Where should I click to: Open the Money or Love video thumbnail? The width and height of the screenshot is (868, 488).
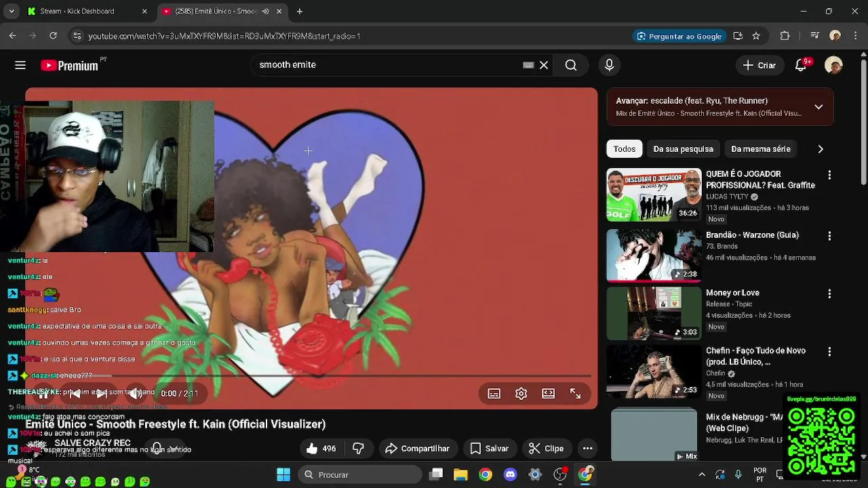[x=654, y=313]
